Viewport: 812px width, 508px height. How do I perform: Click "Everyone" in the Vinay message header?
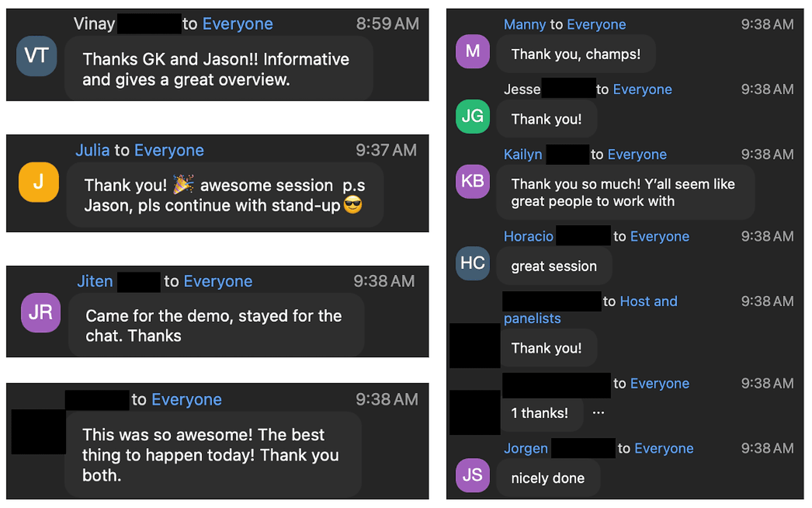click(x=237, y=24)
